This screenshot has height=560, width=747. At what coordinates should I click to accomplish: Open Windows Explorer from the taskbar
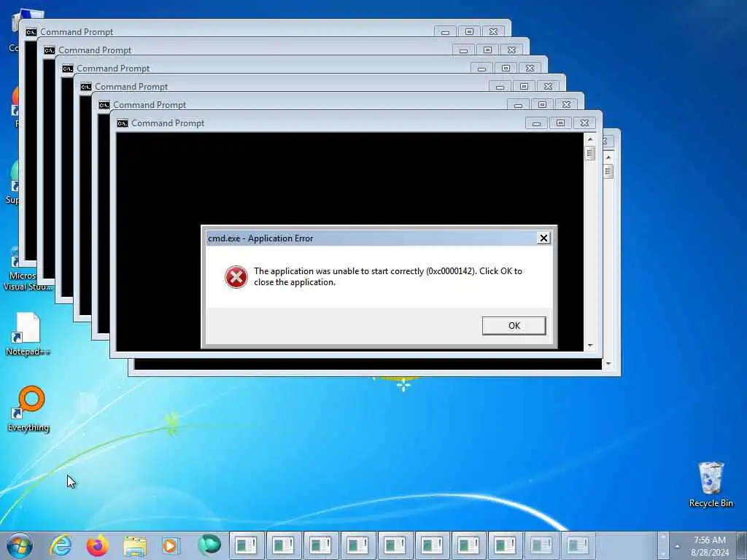135,545
